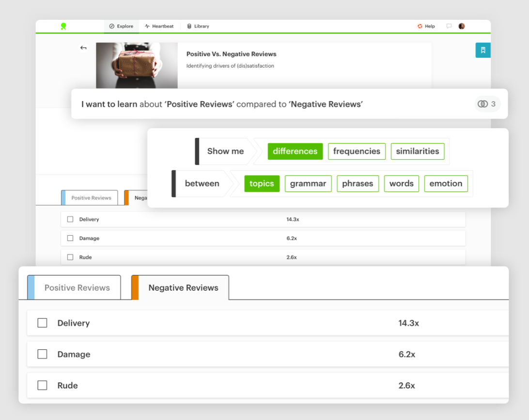Click the back arrow icon
The image size is (529, 420).
click(x=83, y=48)
